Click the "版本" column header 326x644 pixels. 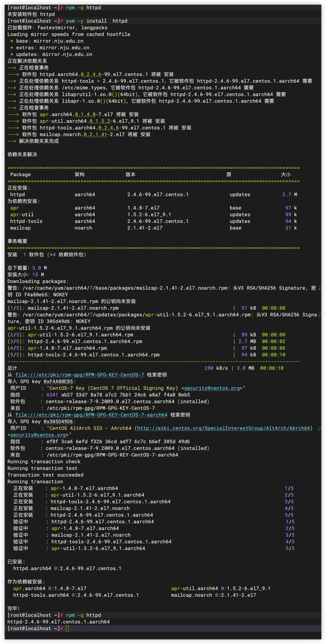[130, 174]
